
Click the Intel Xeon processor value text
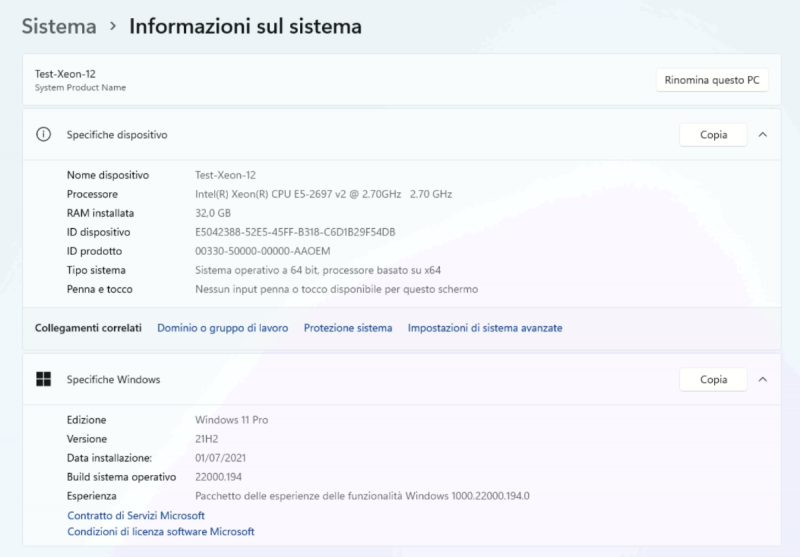323,194
